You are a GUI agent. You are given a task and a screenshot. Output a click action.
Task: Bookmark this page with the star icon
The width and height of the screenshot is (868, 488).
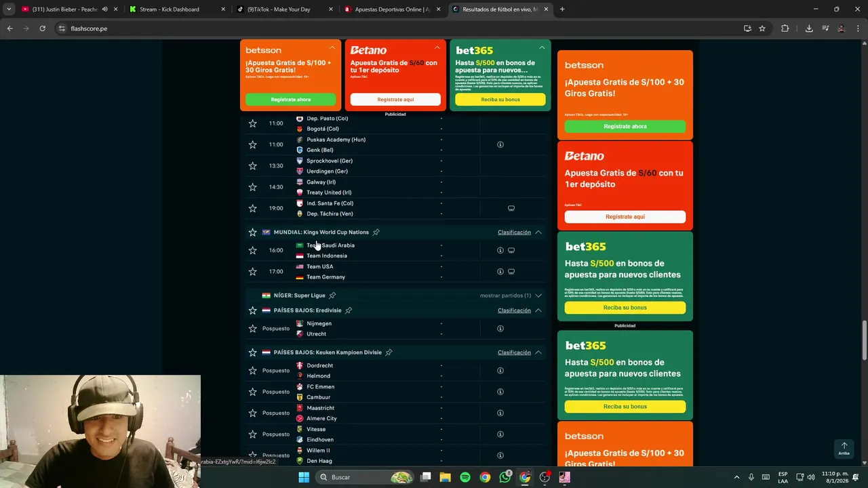click(762, 28)
